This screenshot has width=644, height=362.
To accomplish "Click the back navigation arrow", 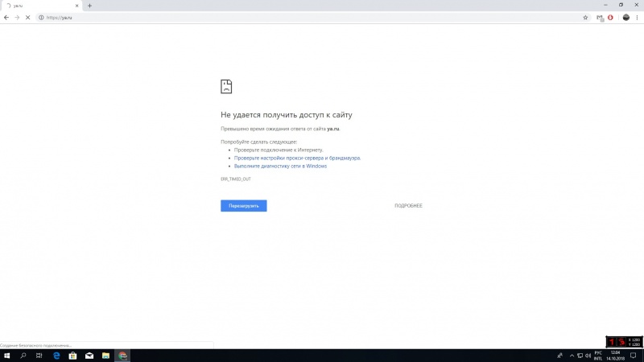I will click(x=6, y=17).
